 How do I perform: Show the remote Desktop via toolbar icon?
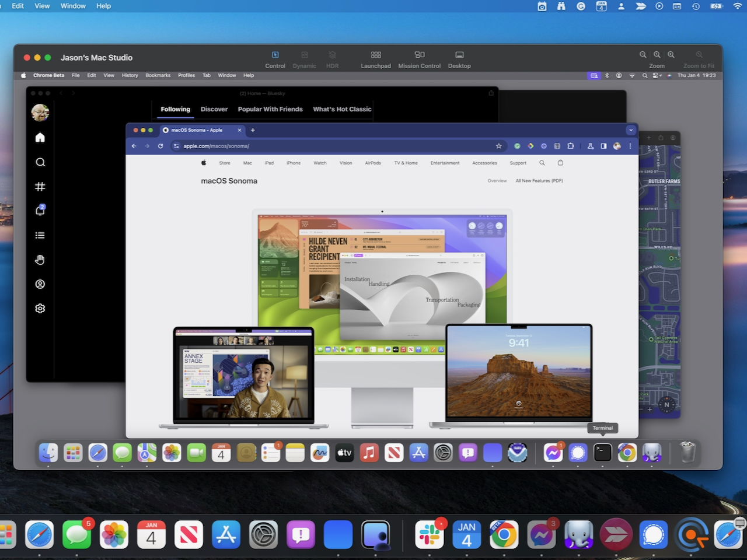459,55
